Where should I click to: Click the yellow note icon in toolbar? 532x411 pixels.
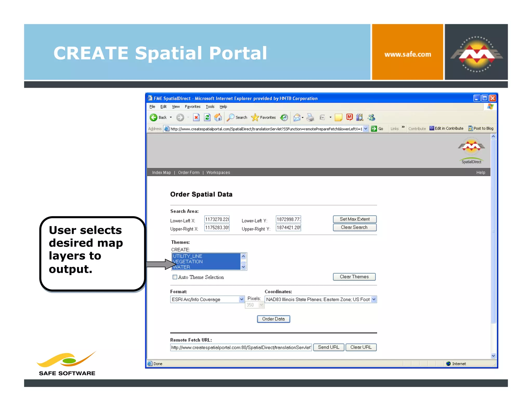(x=338, y=117)
